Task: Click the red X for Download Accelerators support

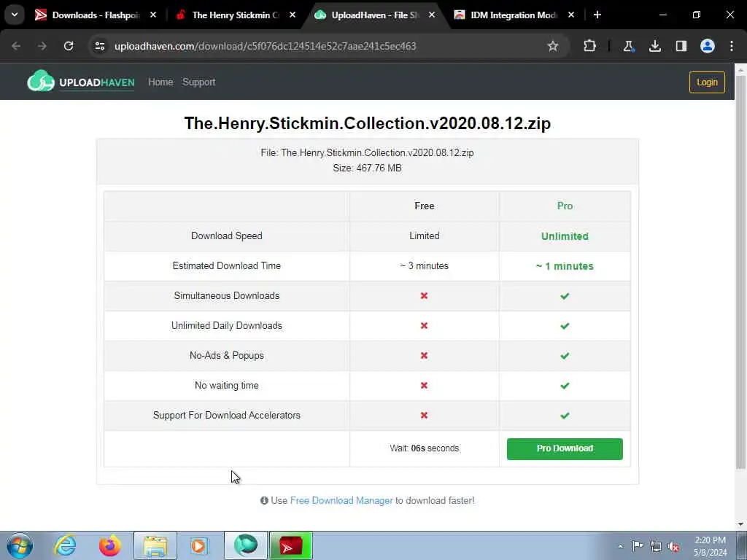Action: pos(424,415)
